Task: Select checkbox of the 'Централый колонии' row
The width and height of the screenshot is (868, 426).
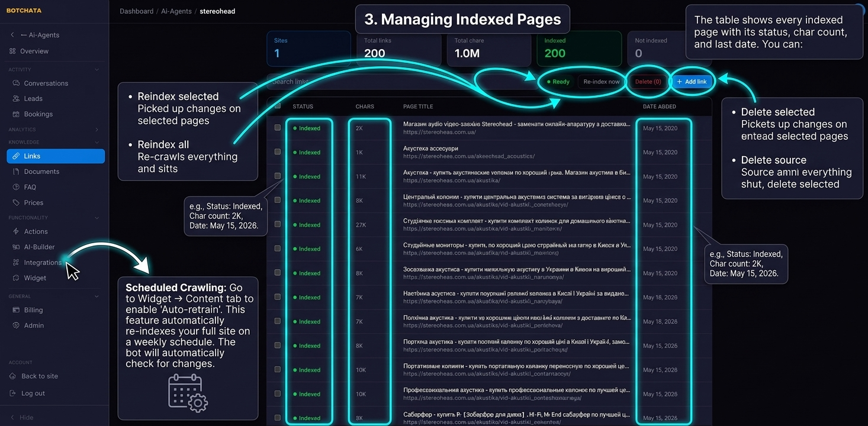Action: [x=278, y=200]
